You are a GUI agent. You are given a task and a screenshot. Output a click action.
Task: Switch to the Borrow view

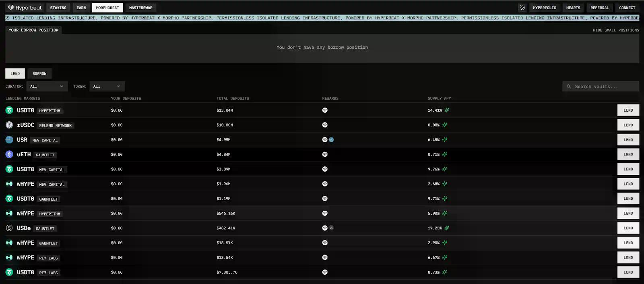tap(39, 73)
